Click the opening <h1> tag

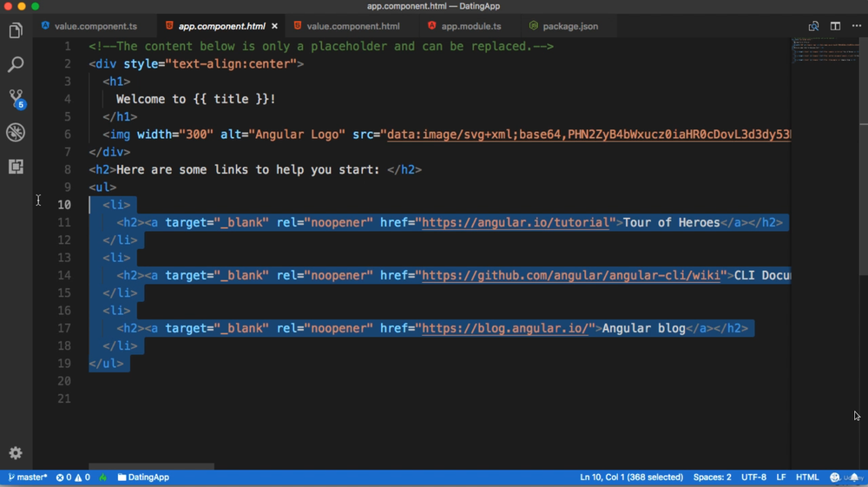point(116,82)
